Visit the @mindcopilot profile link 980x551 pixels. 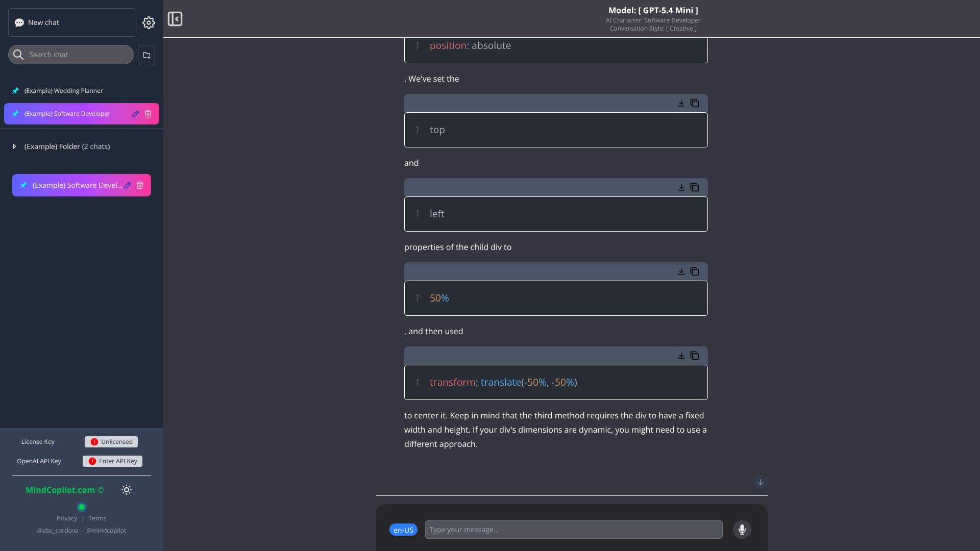click(106, 531)
